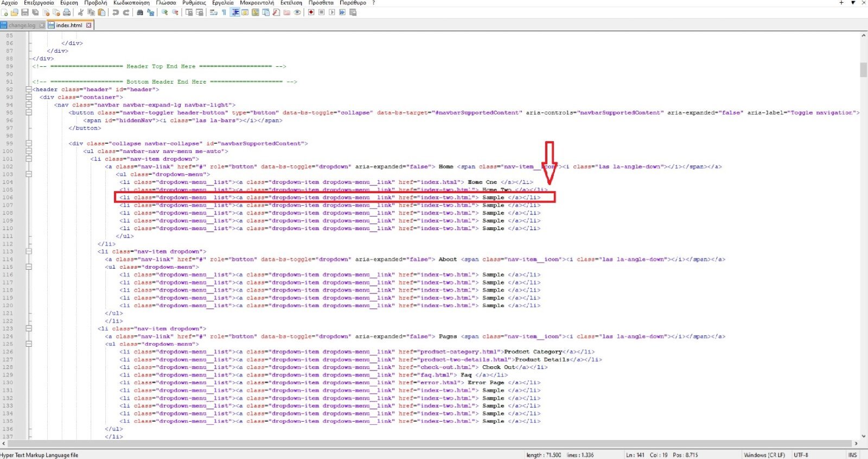Save the recorded macro toolbar icon
The width and height of the screenshot is (868, 459).
(353, 12)
